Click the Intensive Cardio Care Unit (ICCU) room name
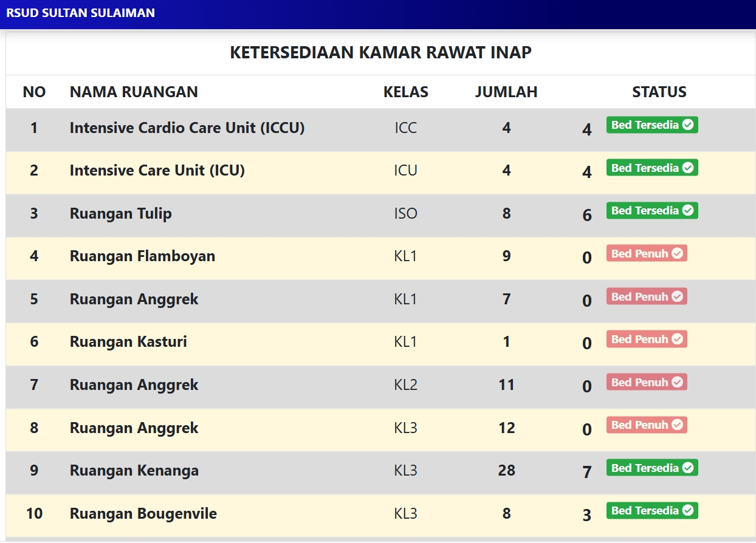The height and width of the screenshot is (543, 756). pyautogui.click(x=187, y=128)
